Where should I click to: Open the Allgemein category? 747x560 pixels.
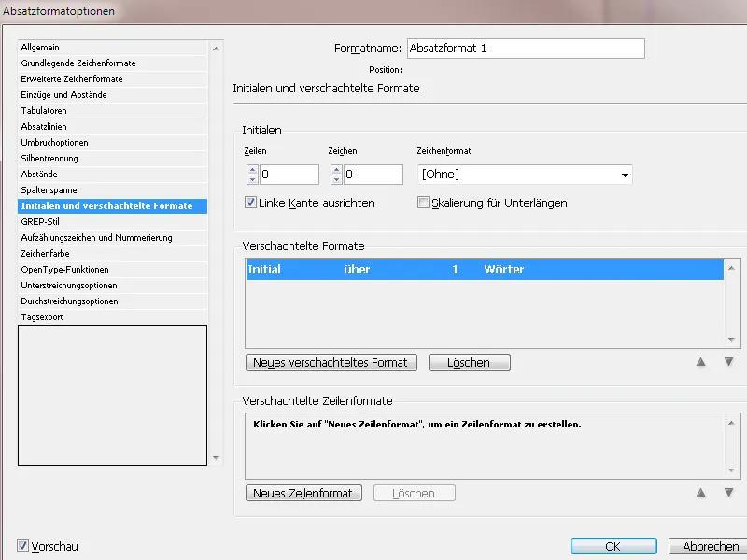point(113,48)
